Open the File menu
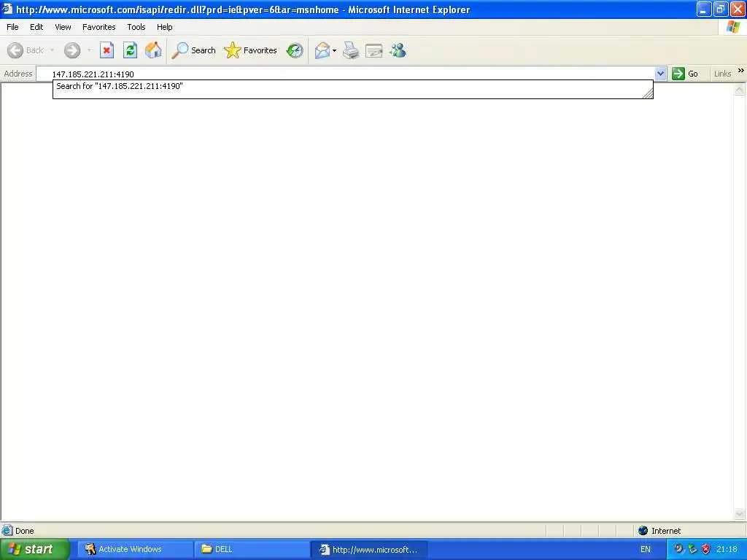 12,27
